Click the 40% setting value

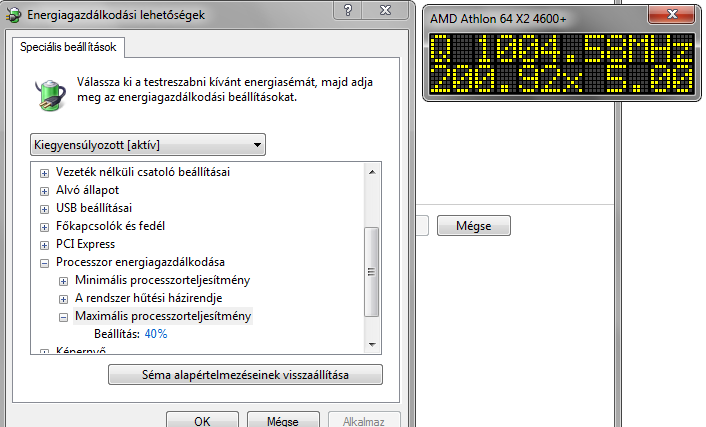tap(156, 334)
